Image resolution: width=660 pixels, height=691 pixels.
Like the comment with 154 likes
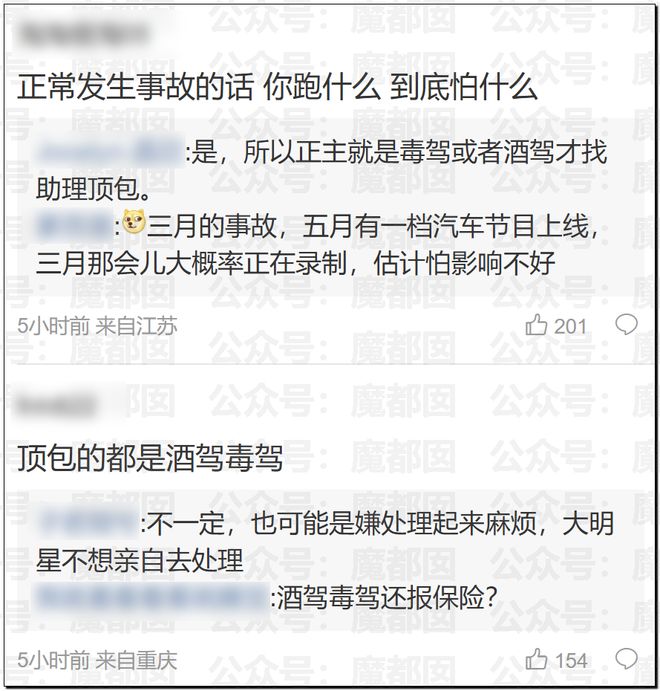coord(536,659)
